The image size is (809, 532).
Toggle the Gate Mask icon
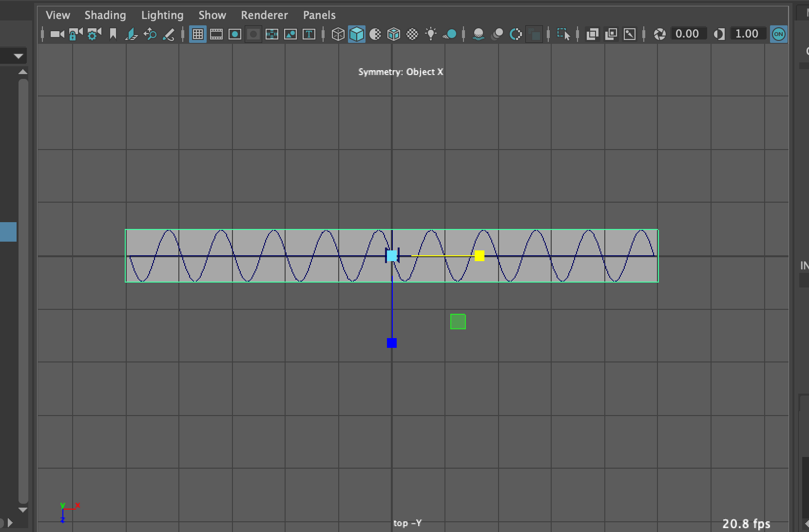point(253,34)
